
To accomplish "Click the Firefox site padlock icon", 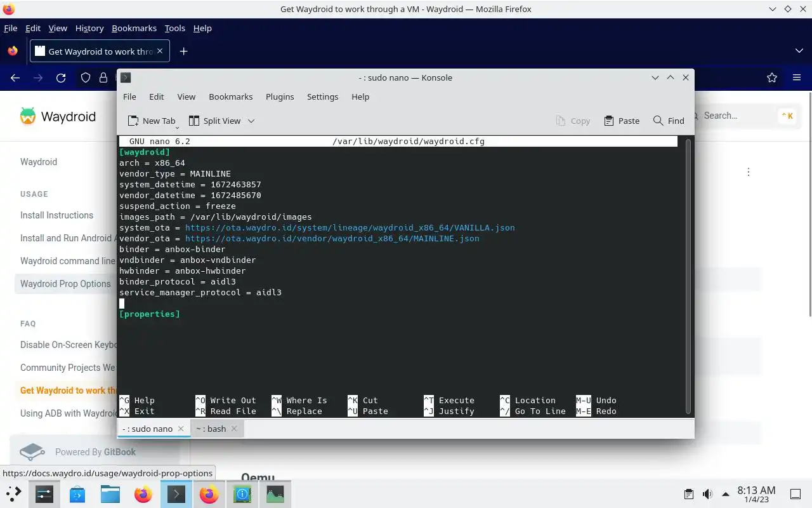I will (103, 77).
